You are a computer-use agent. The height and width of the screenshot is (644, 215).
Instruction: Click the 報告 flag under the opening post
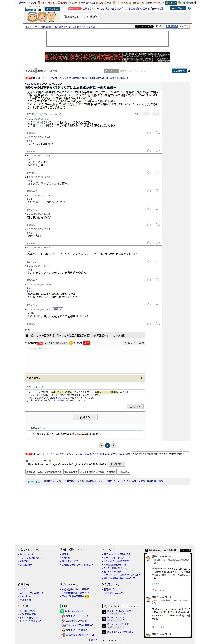pyautogui.click(x=44, y=114)
